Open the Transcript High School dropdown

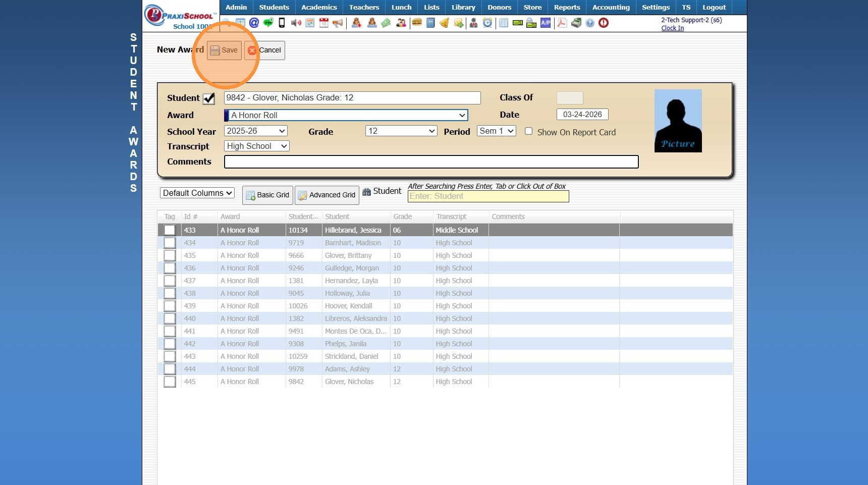click(257, 146)
